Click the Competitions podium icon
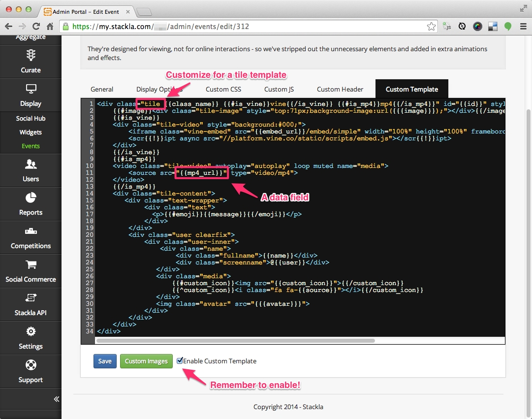Image resolution: width=532 pixels, height=419 pixels. 31,231
